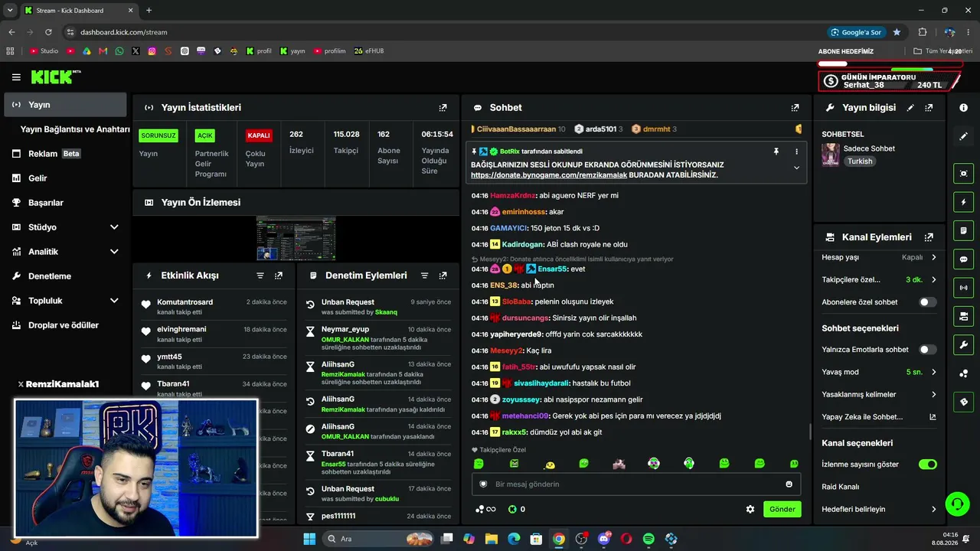Open the Gelir sidebar item
This screenshot has width=980, height=551.
(x=65, y=178)
